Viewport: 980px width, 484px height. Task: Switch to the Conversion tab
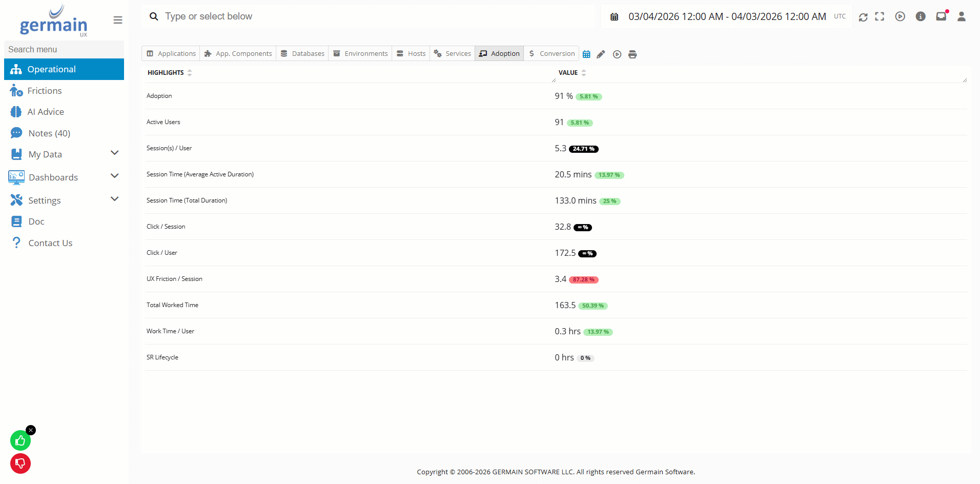pos(551,53)
